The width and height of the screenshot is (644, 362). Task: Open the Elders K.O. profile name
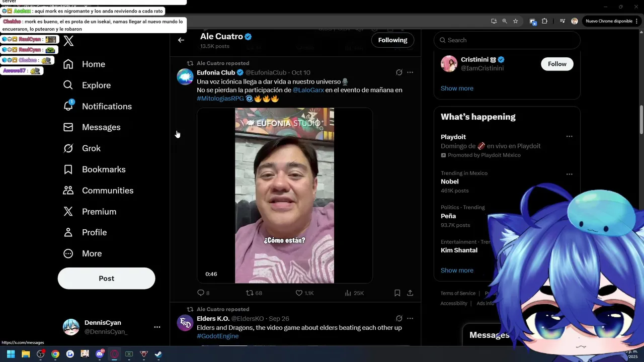(213, 319)
